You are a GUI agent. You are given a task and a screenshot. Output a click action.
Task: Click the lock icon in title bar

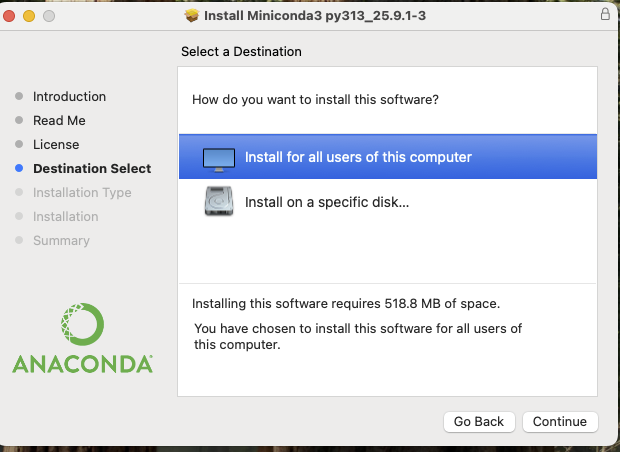[x=605, y=15]
